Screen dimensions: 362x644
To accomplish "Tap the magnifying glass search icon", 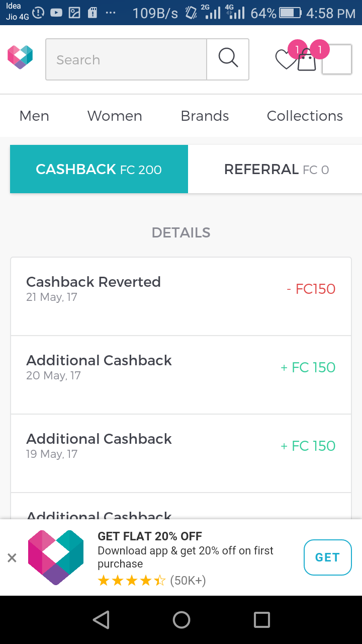I will (228, 59).
